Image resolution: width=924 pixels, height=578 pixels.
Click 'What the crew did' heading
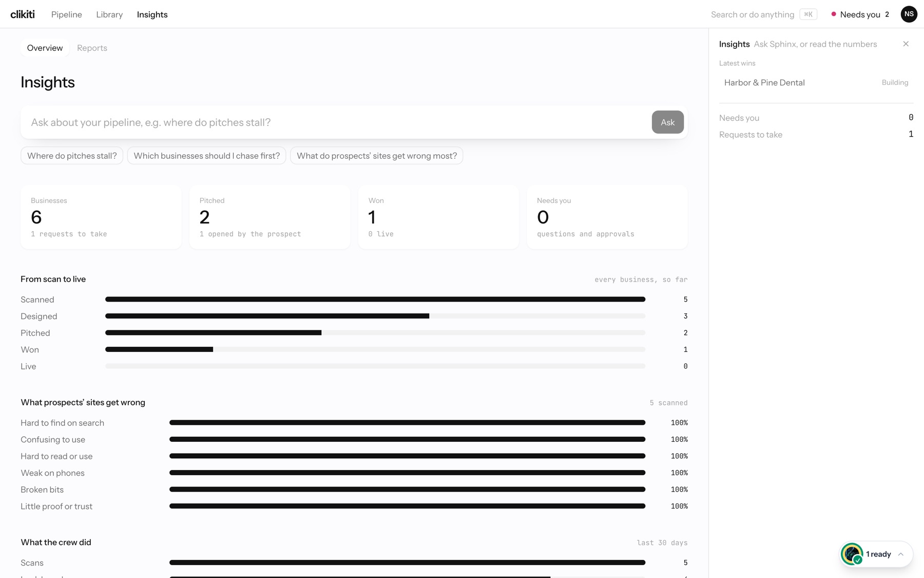(56, 543)
